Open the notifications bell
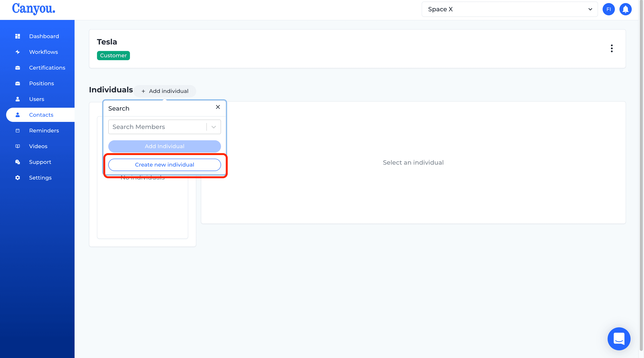 625,9
